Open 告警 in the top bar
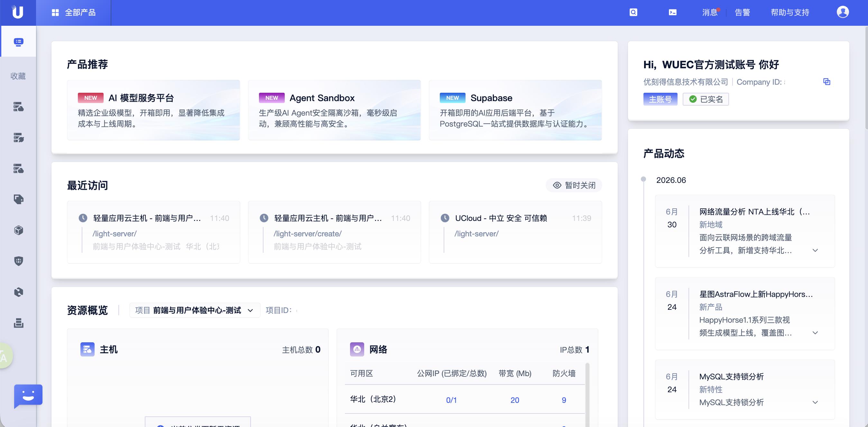868x427 pixels. tap(742, 13)
